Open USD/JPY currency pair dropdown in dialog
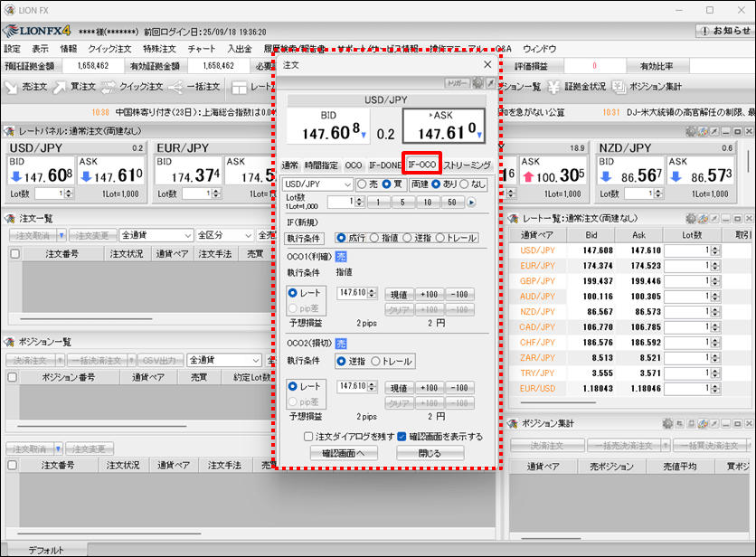The width and height of the screenshot is (756, 557). [317, 184]
